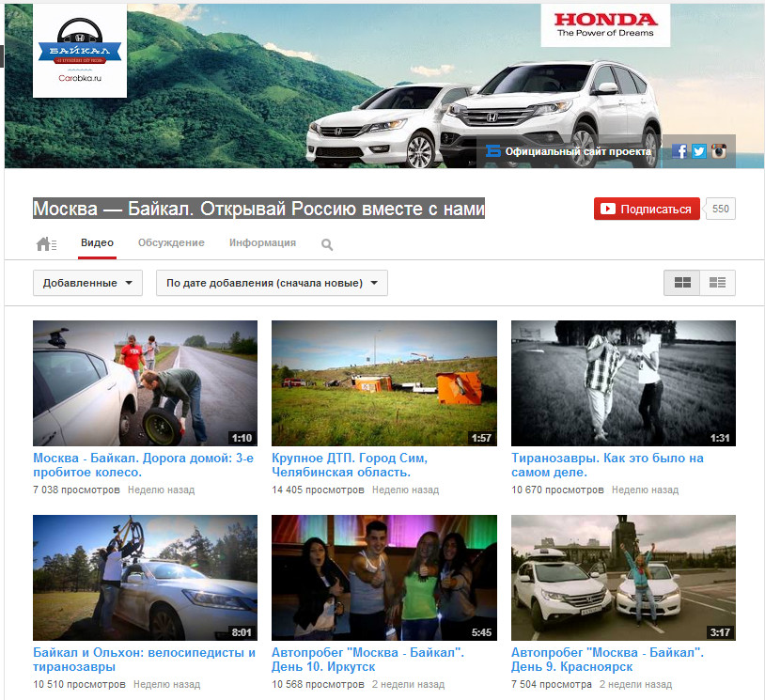
Task: Click the channel title Москва — Байкал
Action: 258,209
